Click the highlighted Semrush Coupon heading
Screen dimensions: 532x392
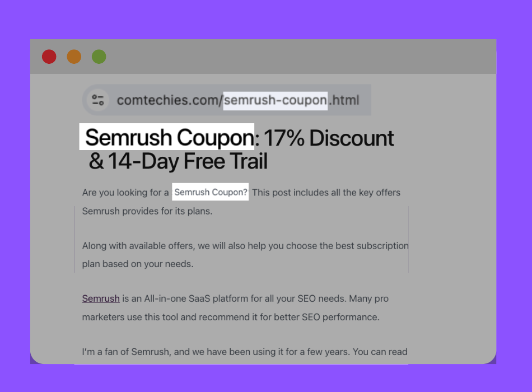pos(165,138)
